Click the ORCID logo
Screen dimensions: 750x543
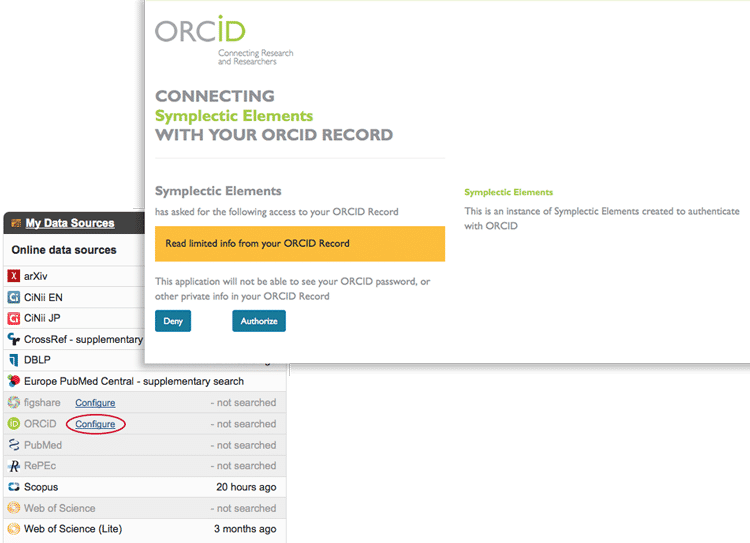tap(200, 29)
